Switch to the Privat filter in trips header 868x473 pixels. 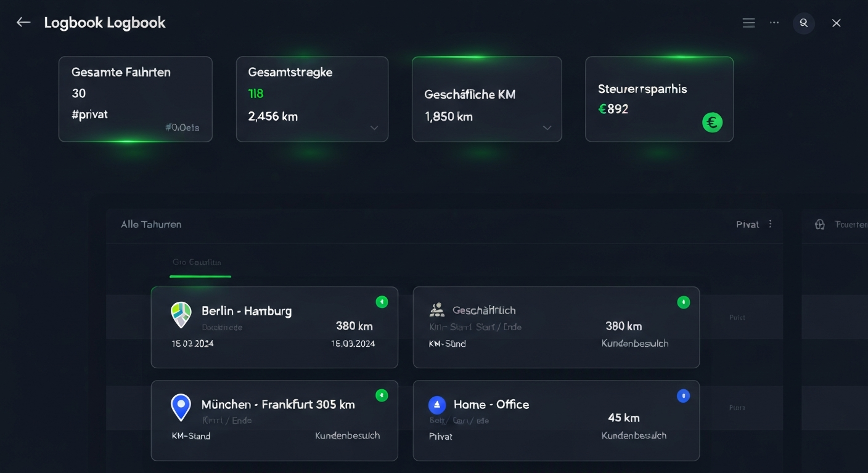[x=747, y=224]
